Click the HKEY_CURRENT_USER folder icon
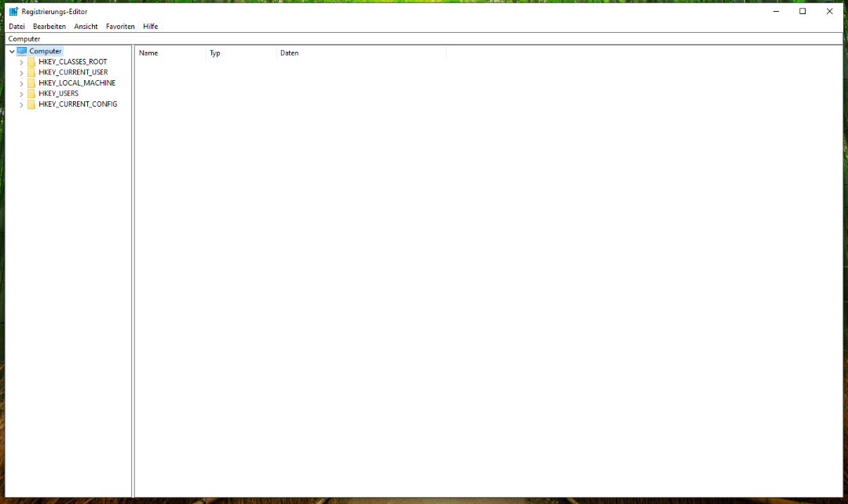848x504 pixels. click(x=31, y=71)
